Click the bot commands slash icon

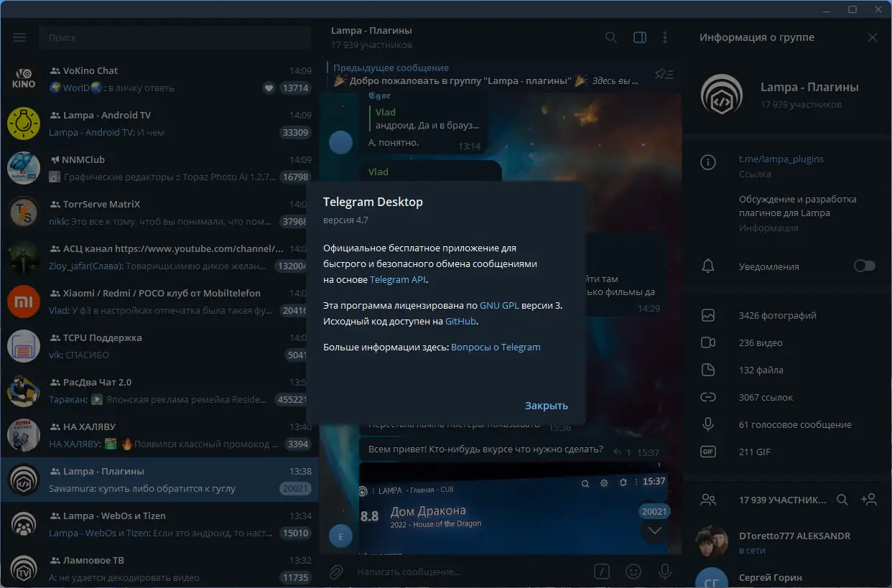(602, 571)
